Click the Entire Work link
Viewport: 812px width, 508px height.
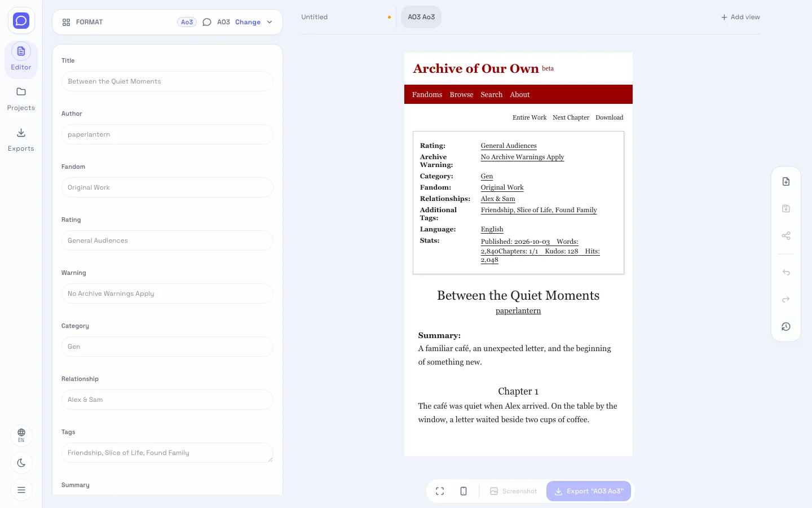[529, 117]
